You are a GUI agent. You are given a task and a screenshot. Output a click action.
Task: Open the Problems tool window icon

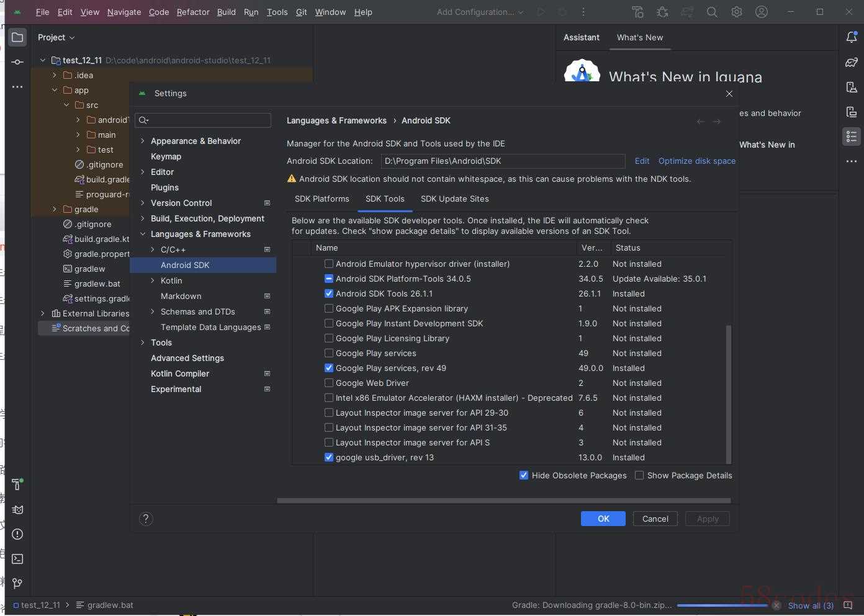[x=17, y=534]
